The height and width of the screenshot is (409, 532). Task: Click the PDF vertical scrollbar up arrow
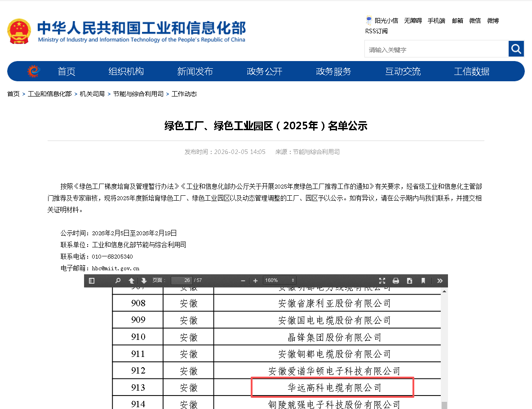click(x=444, y=291)
